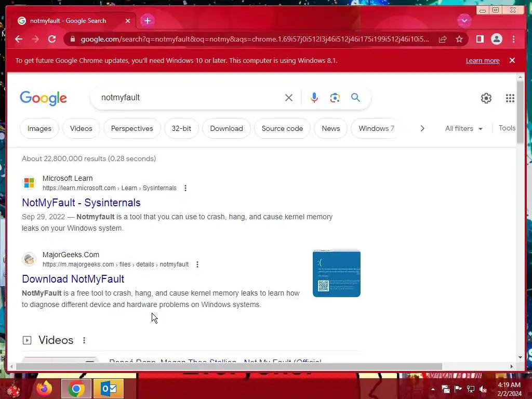Viewport: 532px width, 399px height.
Task: Select the Perspectives filter chip
Action: tap(132, 129)
